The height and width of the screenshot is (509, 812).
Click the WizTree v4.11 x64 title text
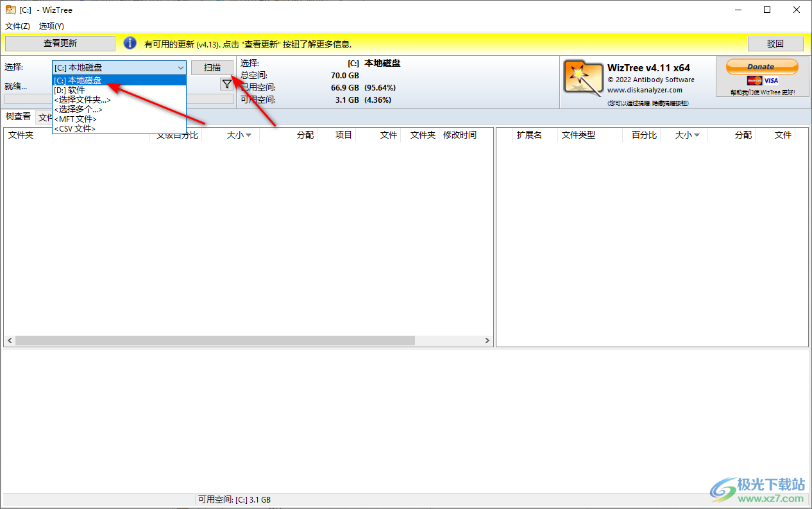[648, 67]
